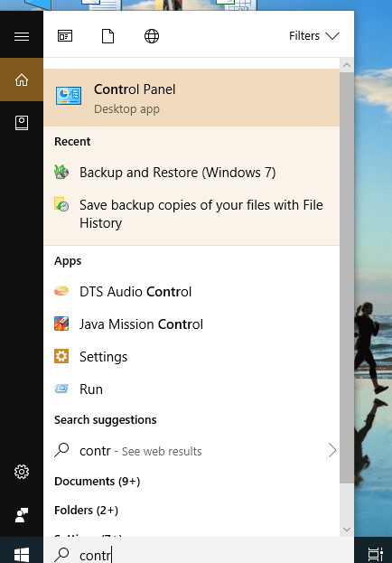Image resolution: width=392 pixels, height=563 pixels.
Task: Click the magnifier icon beside contr suggestion
Action: click(x=61, y=450)
